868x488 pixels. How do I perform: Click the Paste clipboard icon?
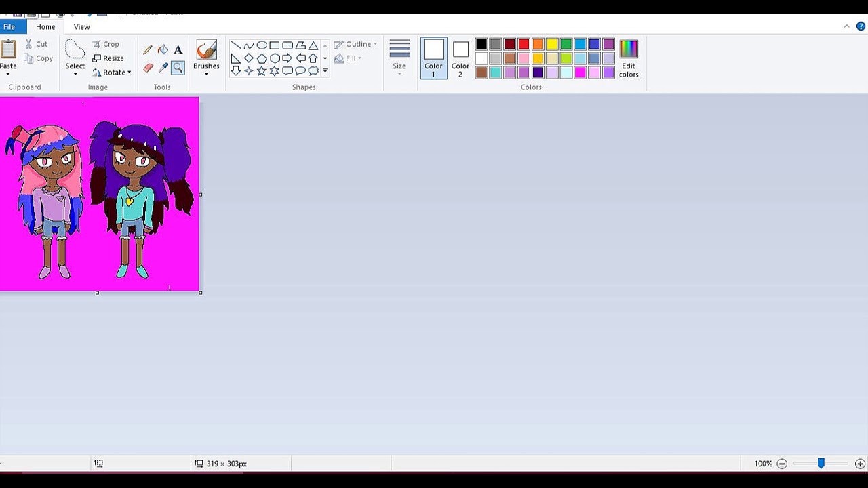[x=8, y=50]
